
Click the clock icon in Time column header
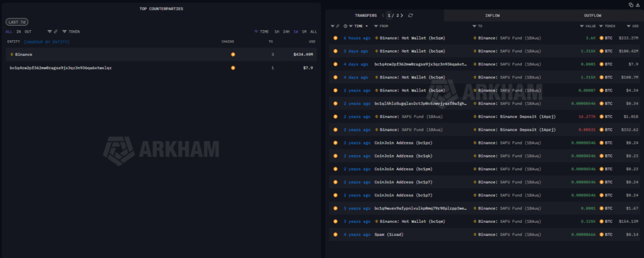click(345, 26)
